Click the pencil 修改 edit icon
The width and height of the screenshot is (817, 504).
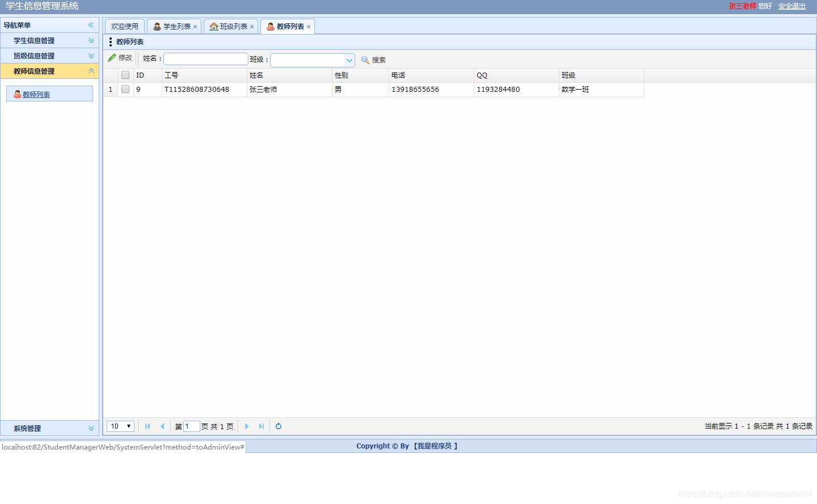[112, 58]
